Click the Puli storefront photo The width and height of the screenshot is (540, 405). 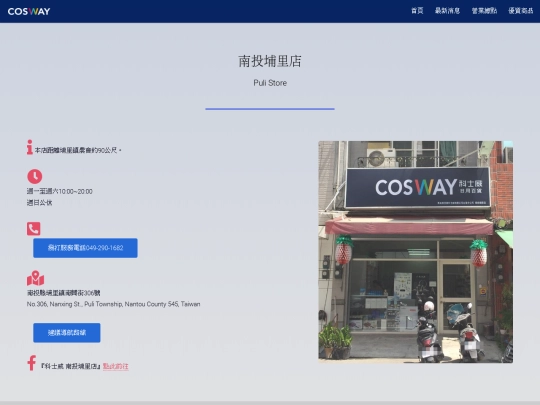[415, 252]
